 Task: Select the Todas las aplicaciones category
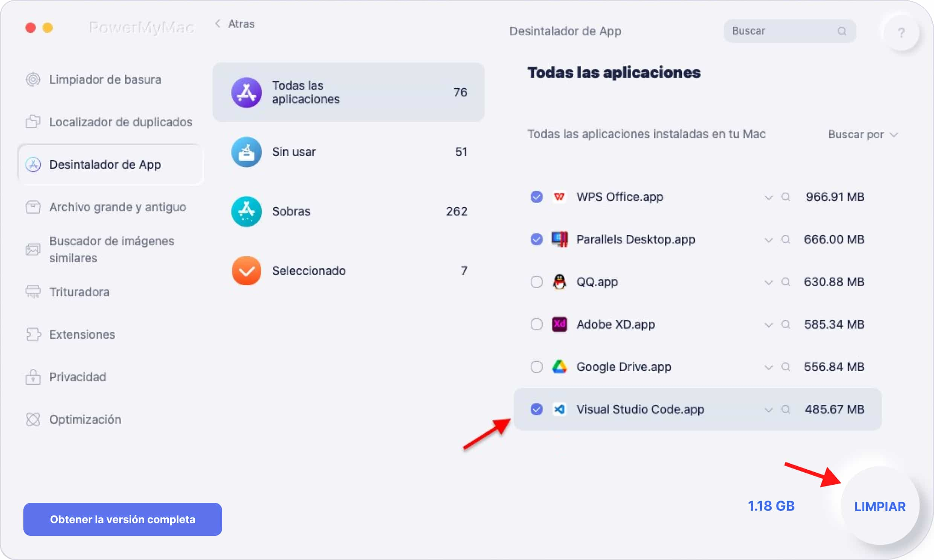pos(348,92)
